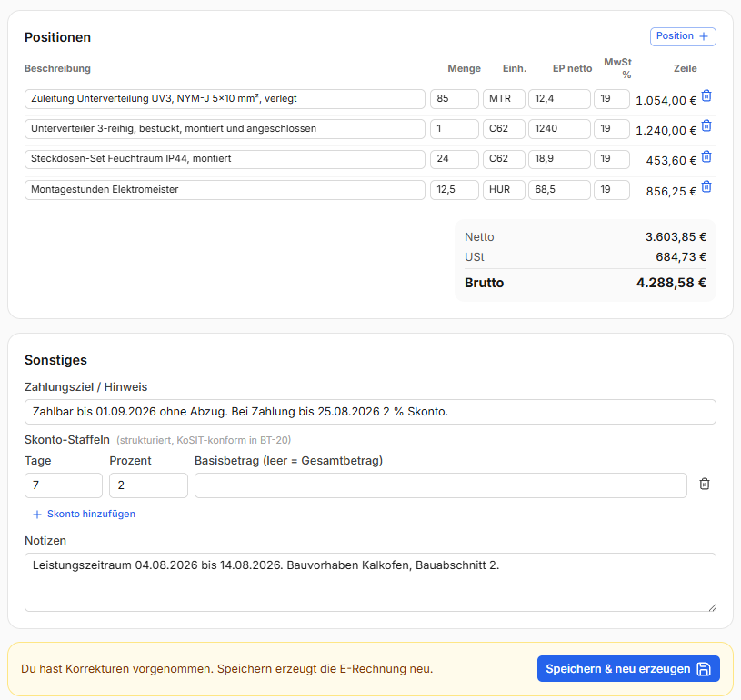The image size is (741, 700).
Task: Click the Positionen section heading
Action: tap(57, 37)
